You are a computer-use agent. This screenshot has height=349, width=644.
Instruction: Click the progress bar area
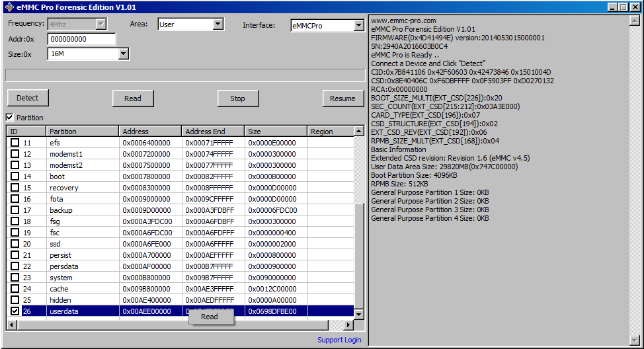(185, 75)
